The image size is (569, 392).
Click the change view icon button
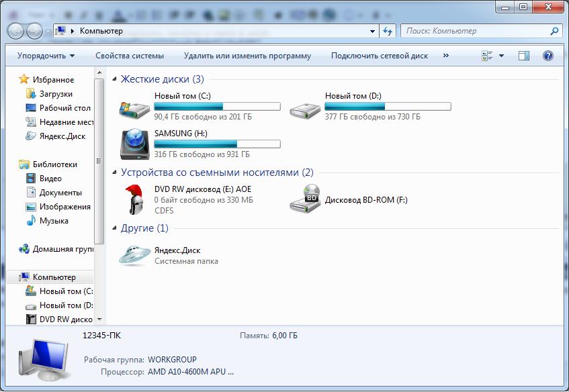coord(486,56)
